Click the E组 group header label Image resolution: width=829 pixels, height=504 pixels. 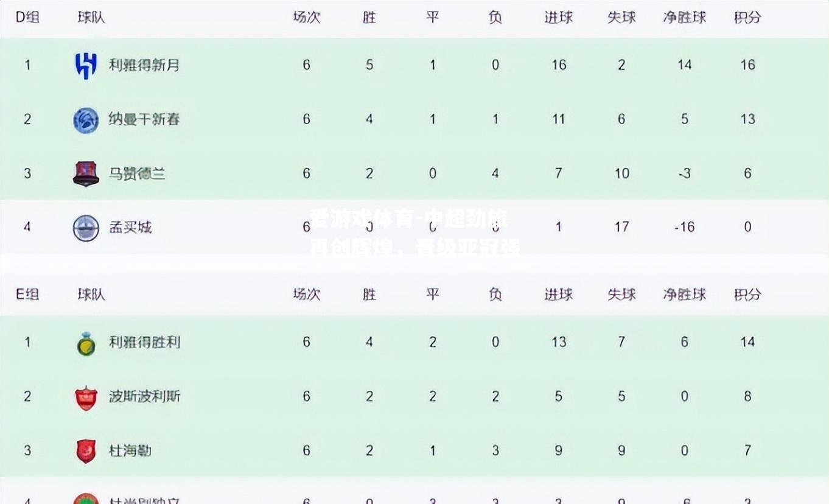click(27, 295)
